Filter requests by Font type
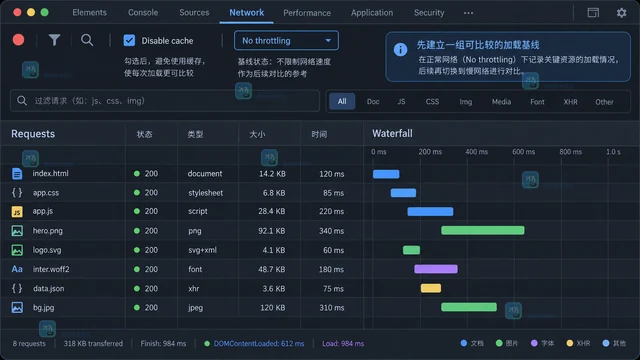Viewport: 640px width, 360px height. pyautogui.click(x=537, y=102)
